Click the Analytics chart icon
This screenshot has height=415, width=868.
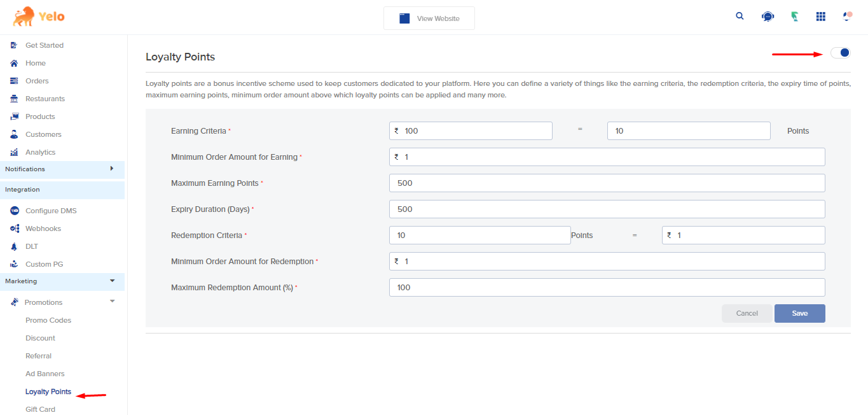point(14,152)
